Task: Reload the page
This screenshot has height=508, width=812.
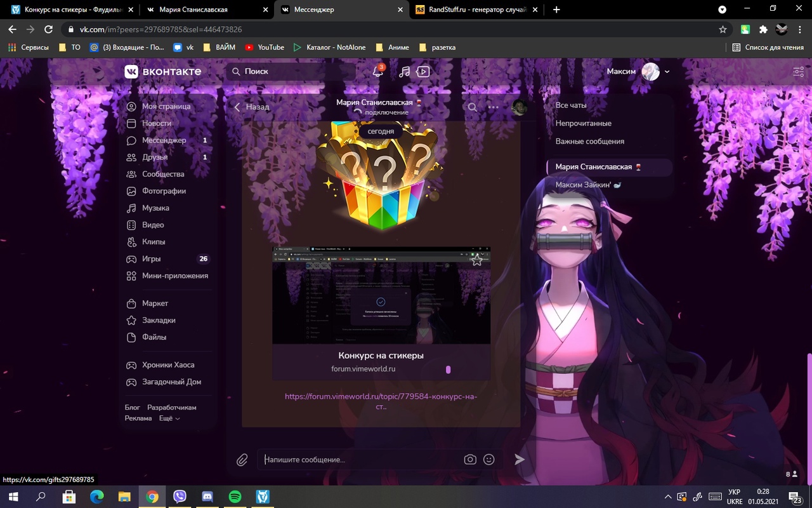Action: (x=48, y=29)
